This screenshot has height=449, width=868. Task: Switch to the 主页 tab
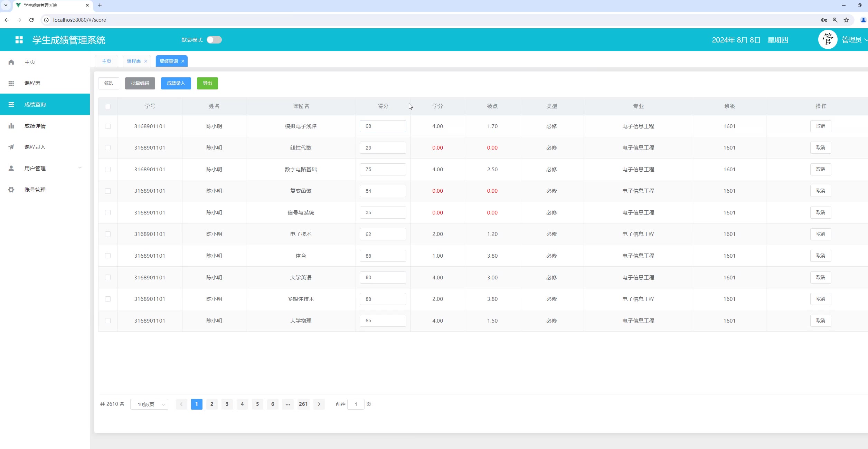(x=106, y=61)
